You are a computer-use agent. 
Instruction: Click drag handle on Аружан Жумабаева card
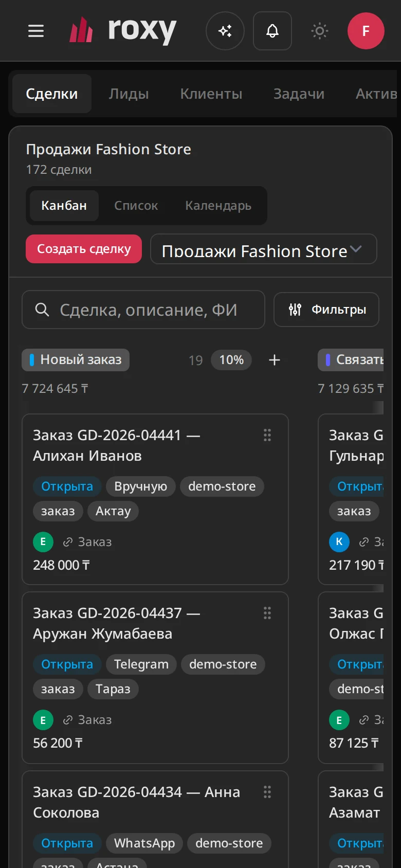[x=267, y=613]
